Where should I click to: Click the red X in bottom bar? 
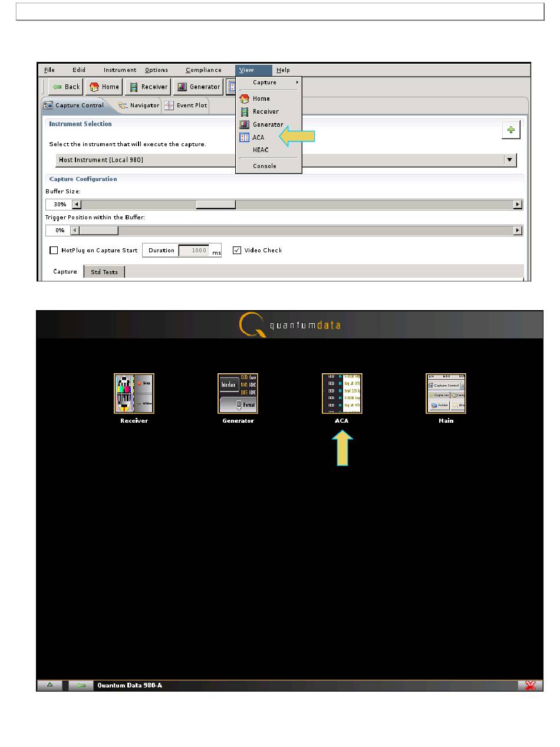[x=530, y=685]
